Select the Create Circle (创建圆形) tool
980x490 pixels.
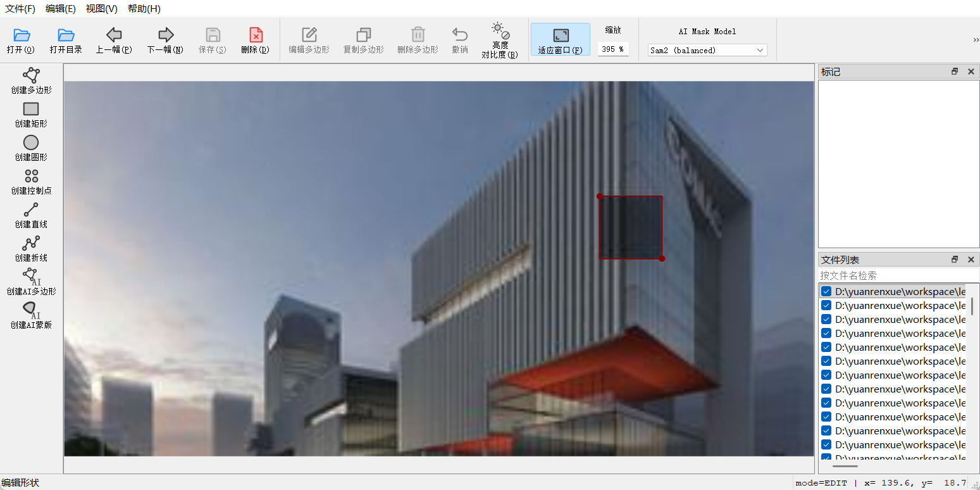[31, 148]
